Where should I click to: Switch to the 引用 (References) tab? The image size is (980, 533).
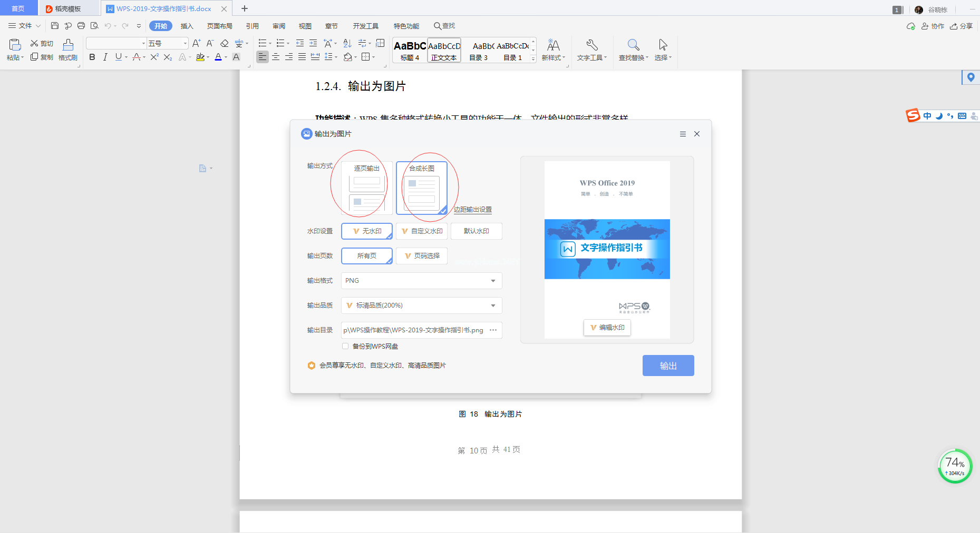pos(253,26)
